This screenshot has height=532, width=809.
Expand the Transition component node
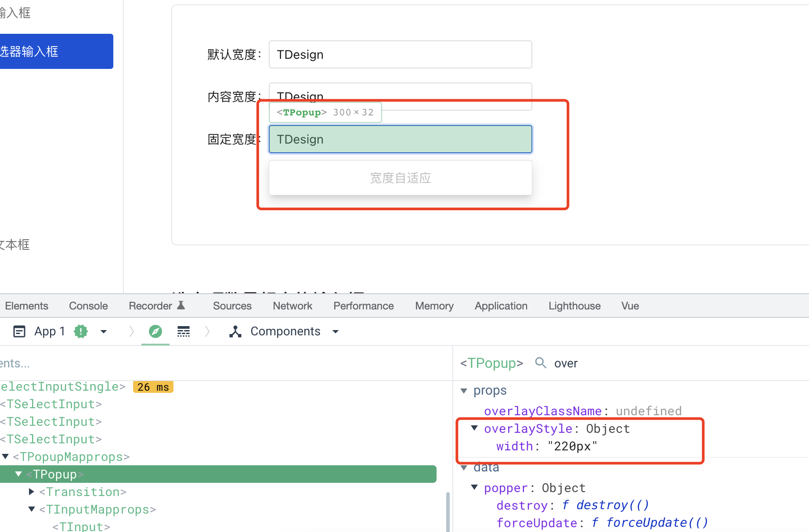31,492
